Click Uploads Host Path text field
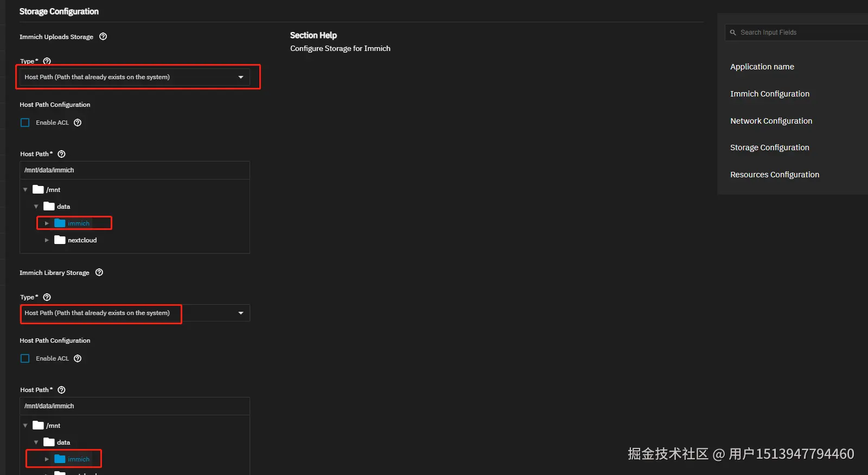The image size is (868, 475). 135,170
